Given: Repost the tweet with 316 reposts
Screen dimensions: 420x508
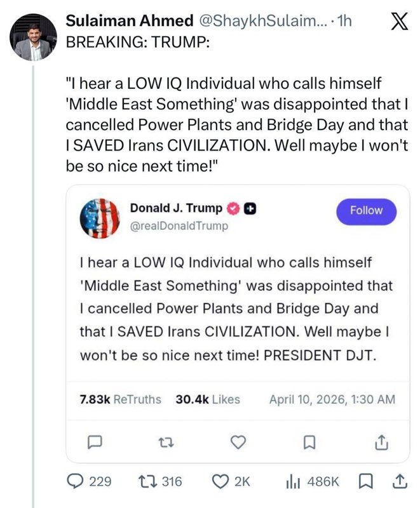Looking at the screenshot, I should click(x=160, y=482).
